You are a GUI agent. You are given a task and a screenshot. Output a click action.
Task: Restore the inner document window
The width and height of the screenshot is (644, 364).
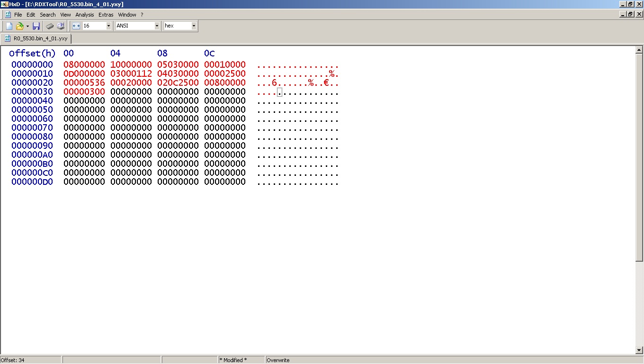point(630,14)
